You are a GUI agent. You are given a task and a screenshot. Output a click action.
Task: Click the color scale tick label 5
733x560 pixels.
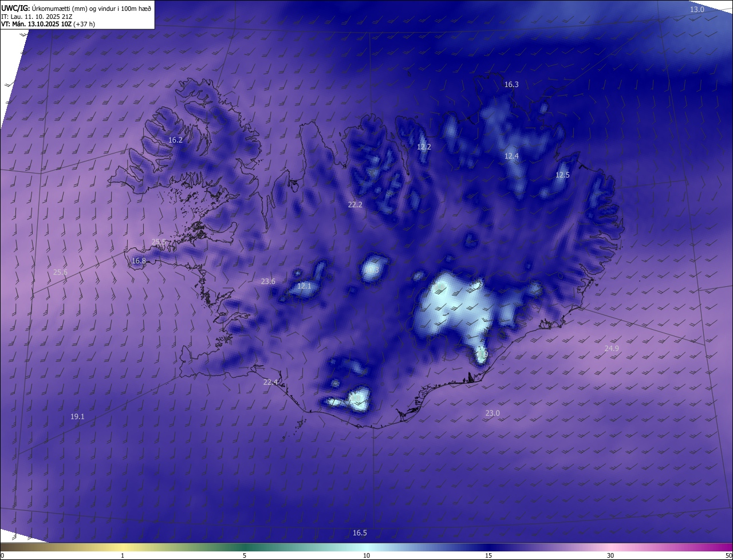point(245,556)
